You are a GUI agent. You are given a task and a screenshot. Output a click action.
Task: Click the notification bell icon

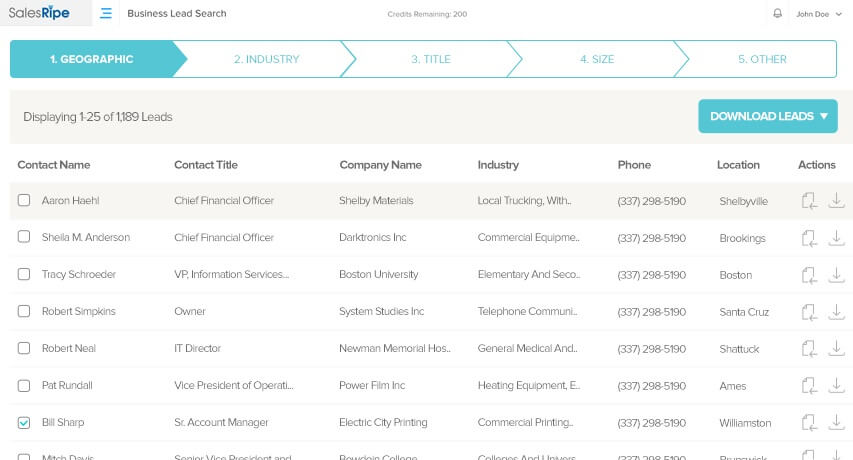point(778,14)
